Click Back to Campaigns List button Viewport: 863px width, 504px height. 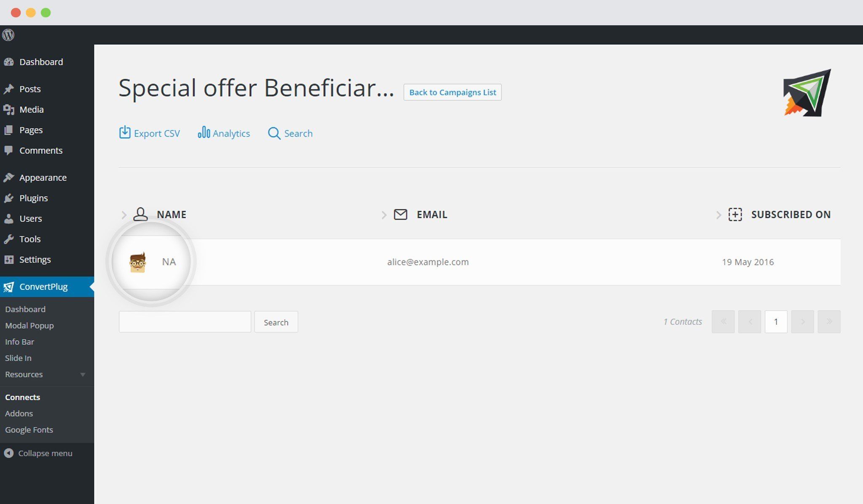pos(453,92)
